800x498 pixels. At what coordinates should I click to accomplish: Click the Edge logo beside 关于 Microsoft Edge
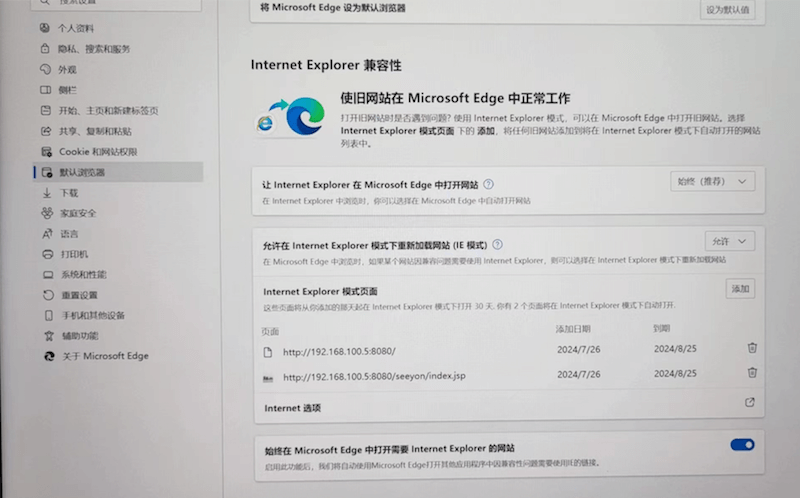[48, 356]
